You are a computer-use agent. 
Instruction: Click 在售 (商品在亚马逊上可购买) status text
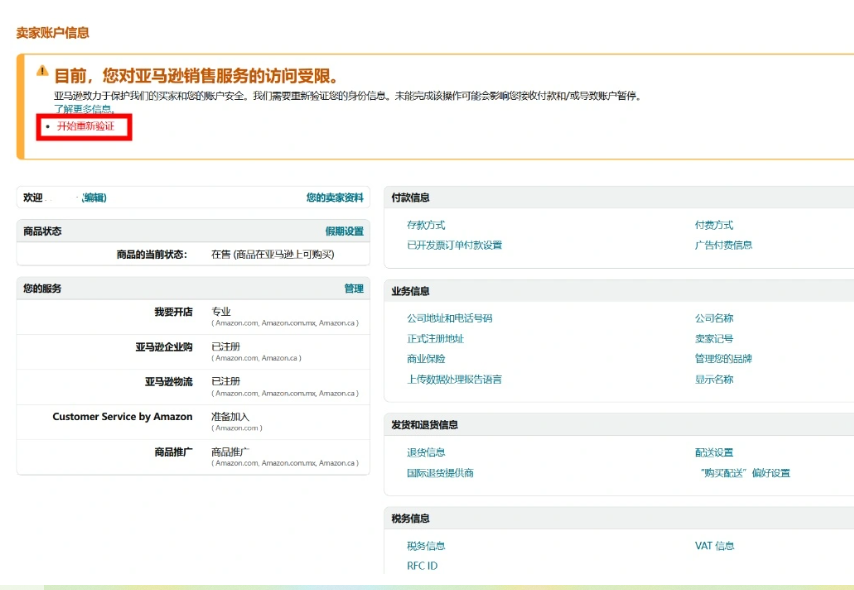click(273, 254)
